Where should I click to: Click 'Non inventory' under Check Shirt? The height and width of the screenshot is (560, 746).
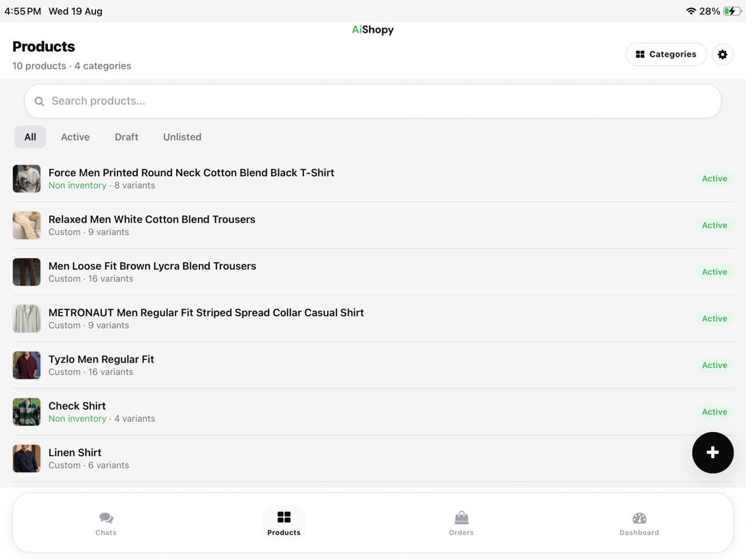point(77,419)
